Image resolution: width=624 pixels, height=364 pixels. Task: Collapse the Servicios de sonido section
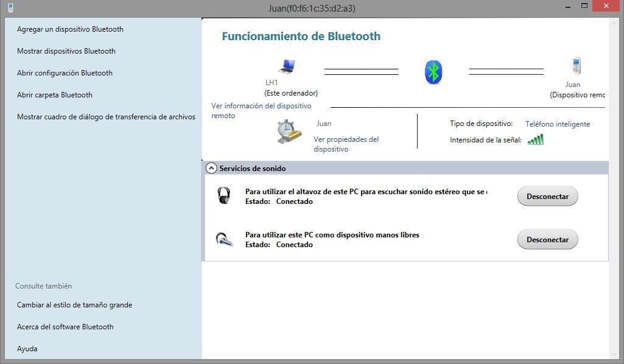(x=211, y=168)
